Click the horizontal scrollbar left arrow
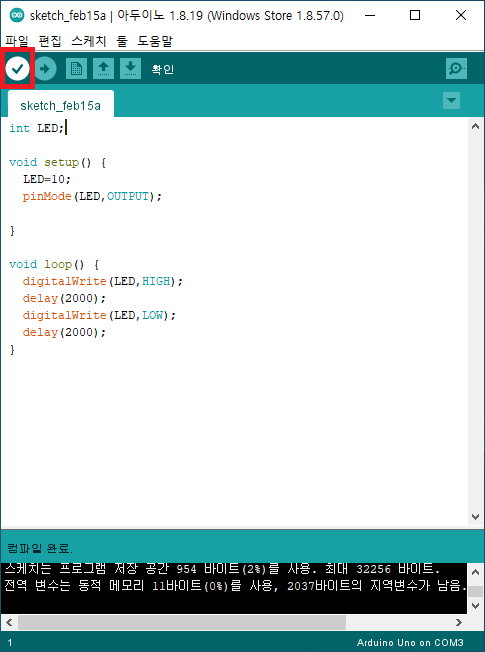 pos(9,622)
